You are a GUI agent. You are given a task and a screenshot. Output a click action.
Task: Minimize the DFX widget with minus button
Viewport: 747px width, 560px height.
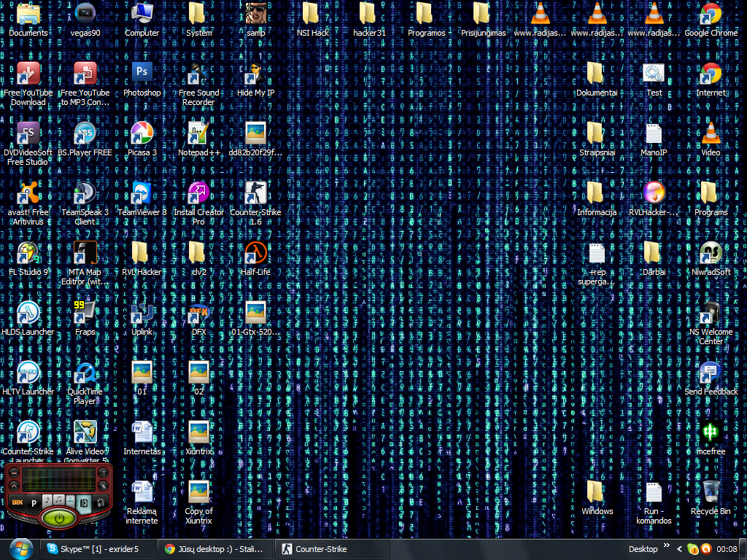[x=15, y=473]
